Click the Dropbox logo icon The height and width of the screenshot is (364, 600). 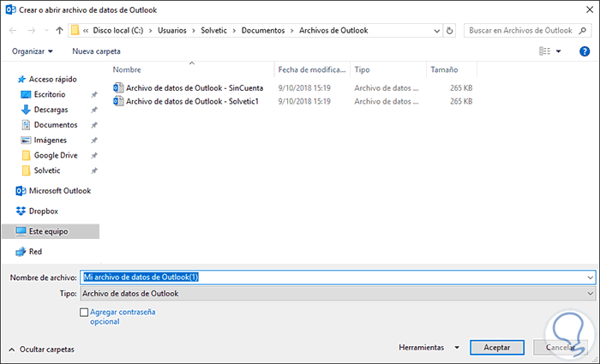(x=21, y=211)
